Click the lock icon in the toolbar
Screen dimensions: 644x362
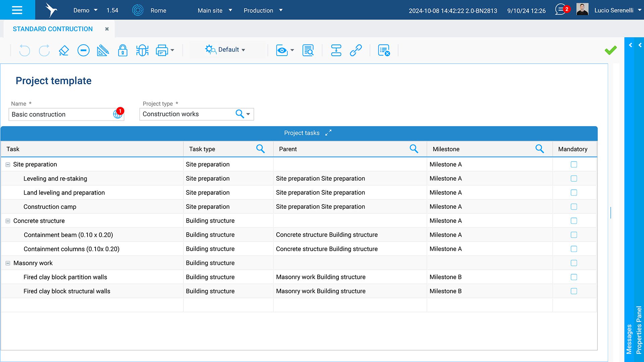point(122,50)
